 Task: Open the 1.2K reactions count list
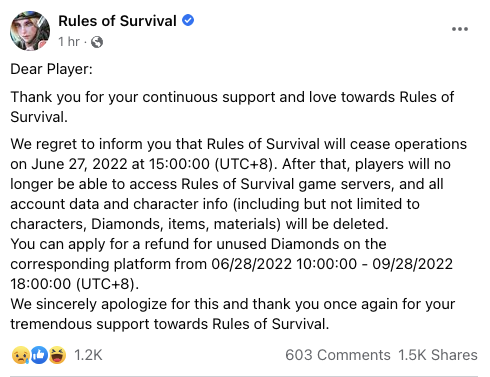88,355
